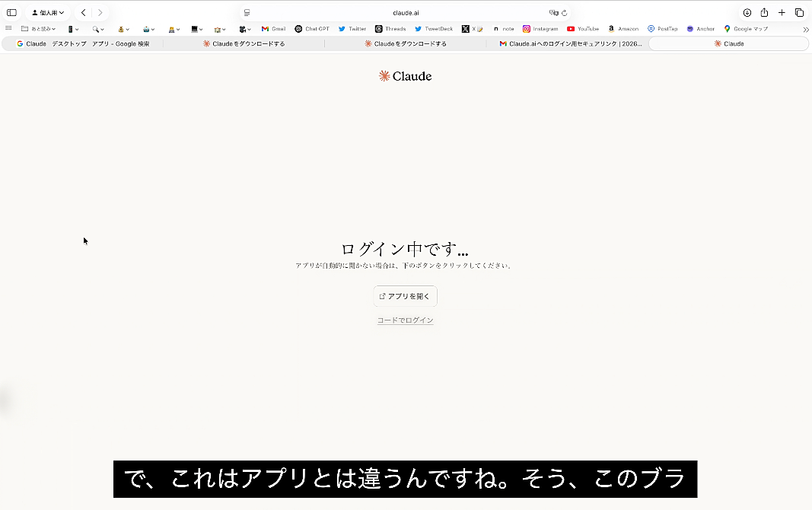
Task: Expand the あと読み bookmarks folder
Action: click(x=38, y=29)
